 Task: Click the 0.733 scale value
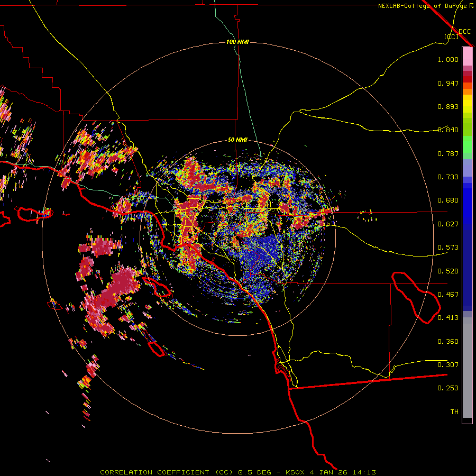tap(448, 177)
